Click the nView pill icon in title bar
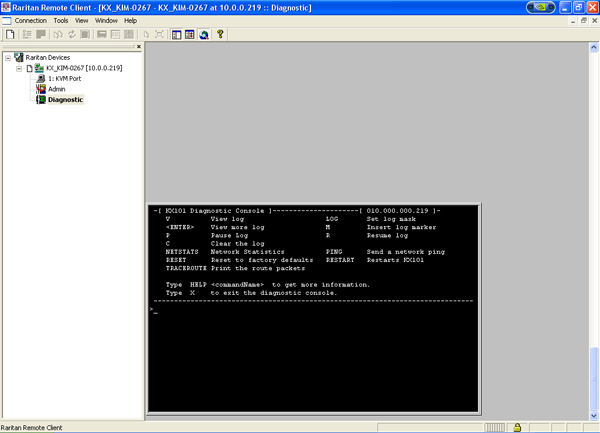Image resolution: width=600 pixels, height=433 pixels. (x=541, y=7)
